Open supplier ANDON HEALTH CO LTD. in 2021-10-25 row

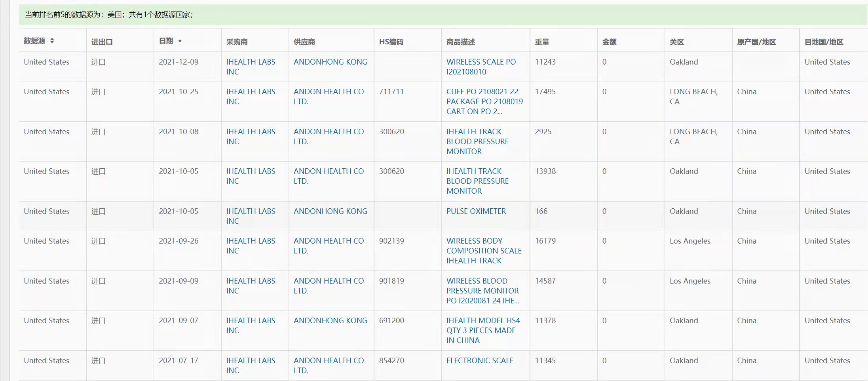coord(329,97)
